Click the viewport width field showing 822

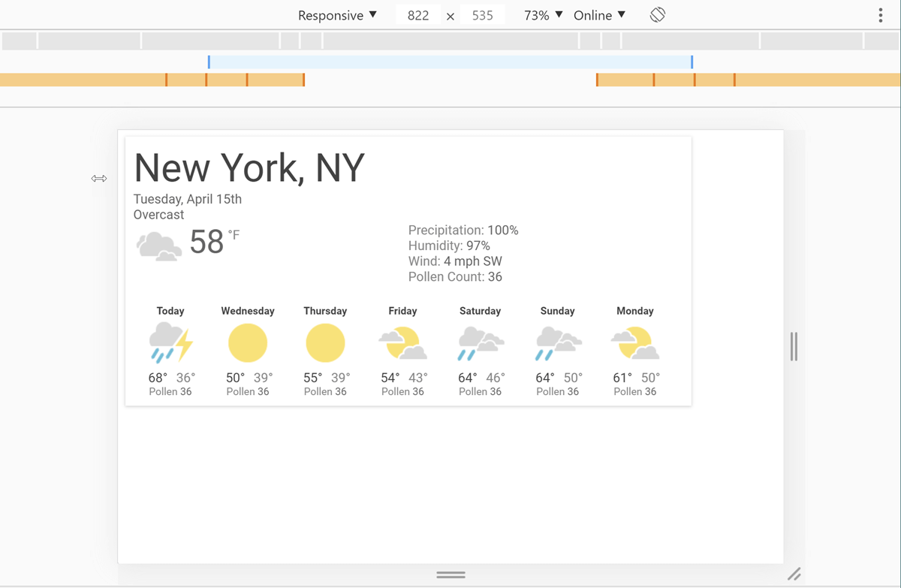[x=417, y=15]
